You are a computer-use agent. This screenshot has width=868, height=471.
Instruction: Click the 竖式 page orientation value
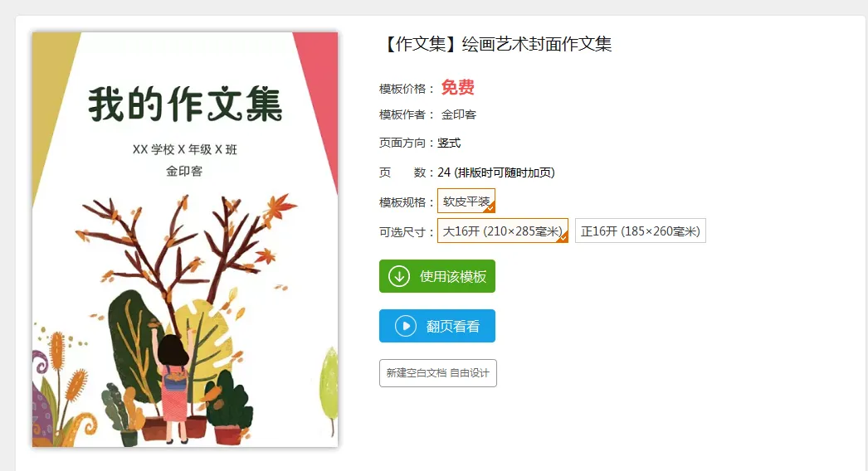(x=449, y=143)
